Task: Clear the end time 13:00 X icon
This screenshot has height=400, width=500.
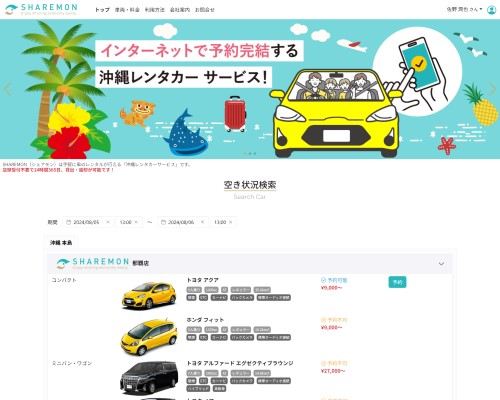Action: (x=231, y=222)
